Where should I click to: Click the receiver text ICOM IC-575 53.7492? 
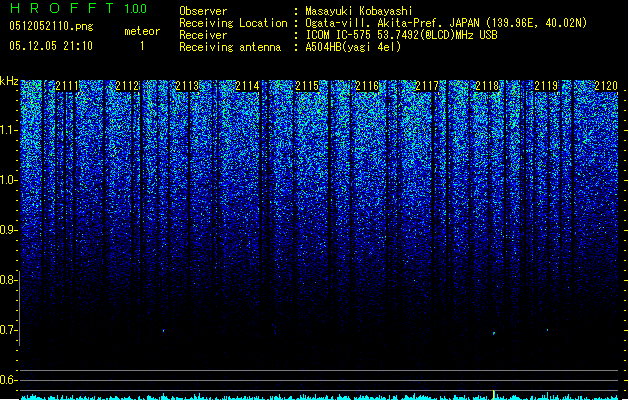click(x=339, y=35)
